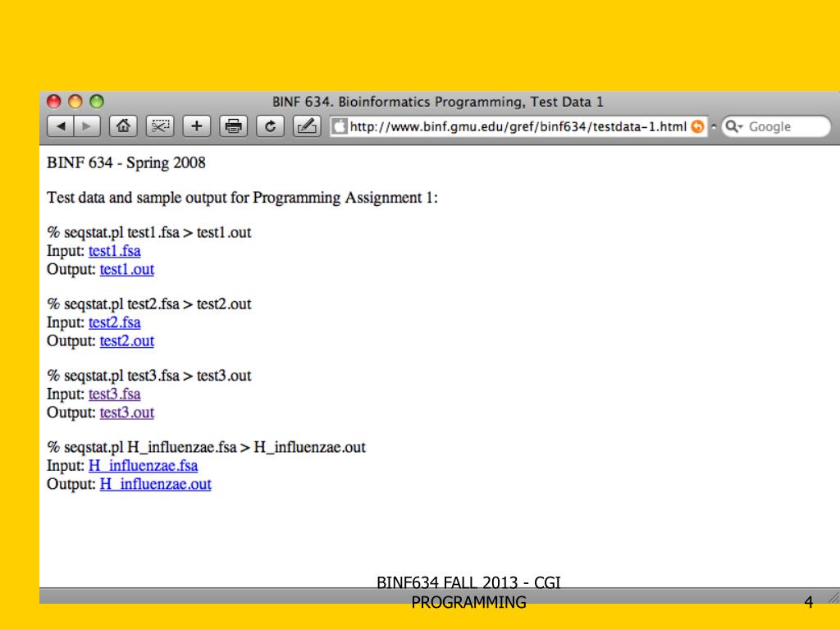Open the home page via house icon
840x630 pixels.
pos(123,126)
